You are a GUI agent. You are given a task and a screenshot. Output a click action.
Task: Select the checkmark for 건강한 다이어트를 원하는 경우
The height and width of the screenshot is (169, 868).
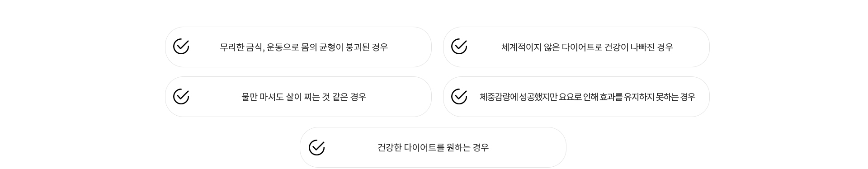[x=316, y=147]
